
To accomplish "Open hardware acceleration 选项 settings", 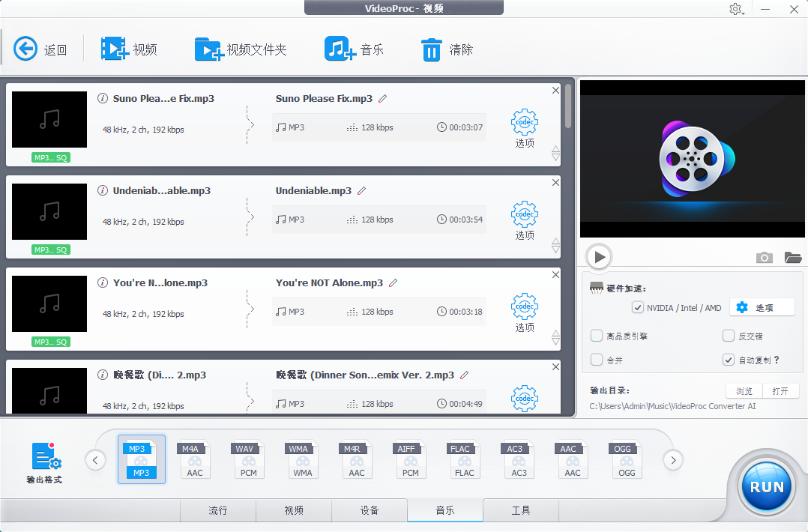I will click(x=762, y=307).
